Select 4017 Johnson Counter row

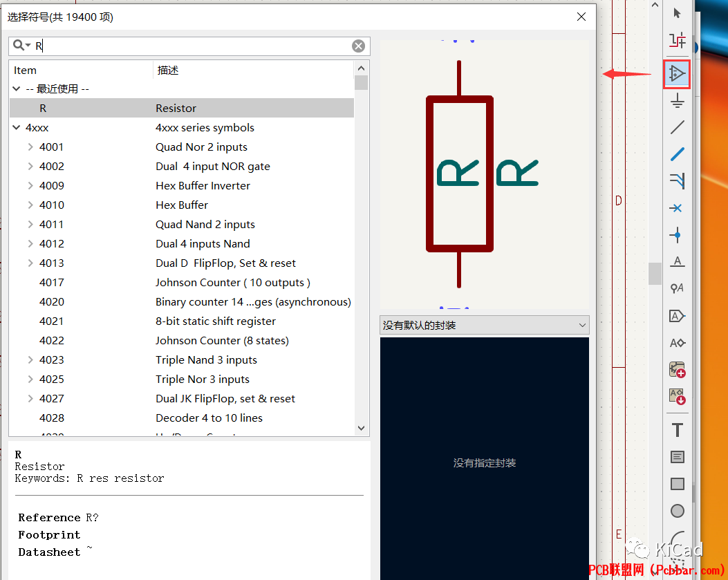[x=182, y=282]
